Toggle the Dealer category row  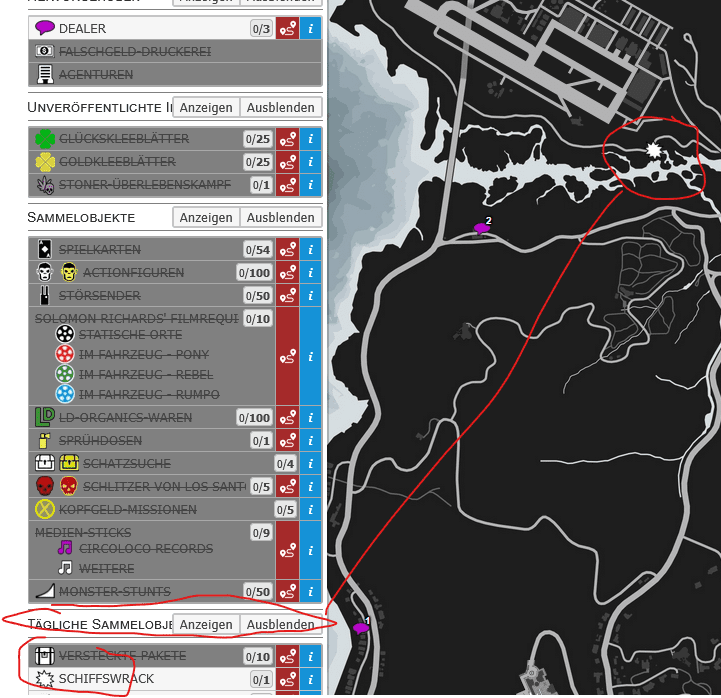(x=152, y=29)
